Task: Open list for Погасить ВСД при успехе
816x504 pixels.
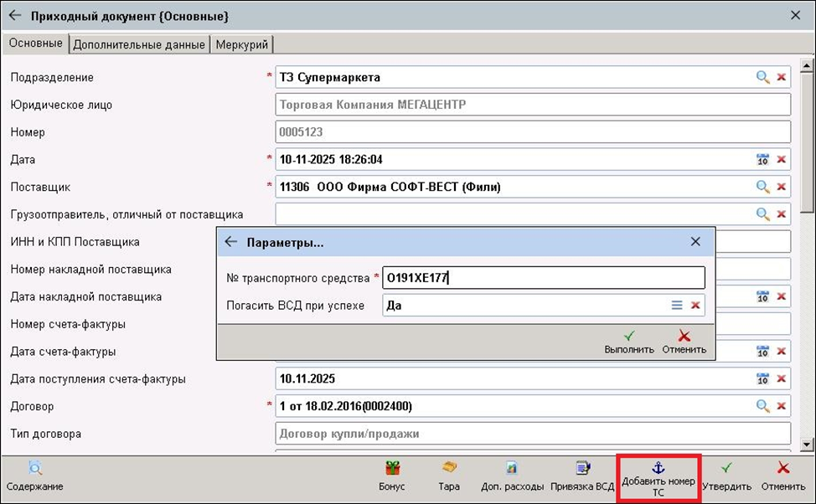Action: (677, 306)
